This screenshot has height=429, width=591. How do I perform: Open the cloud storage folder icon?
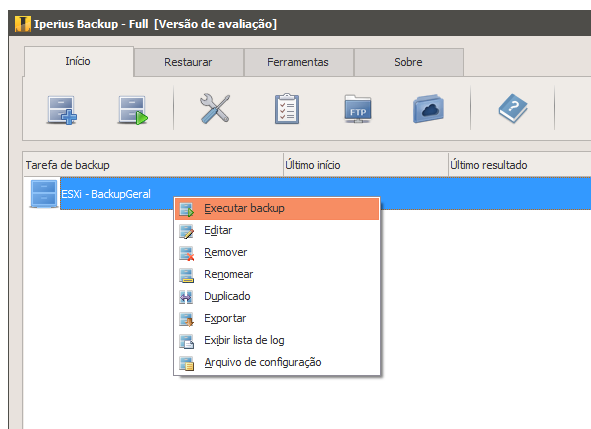tap(428, 109)
